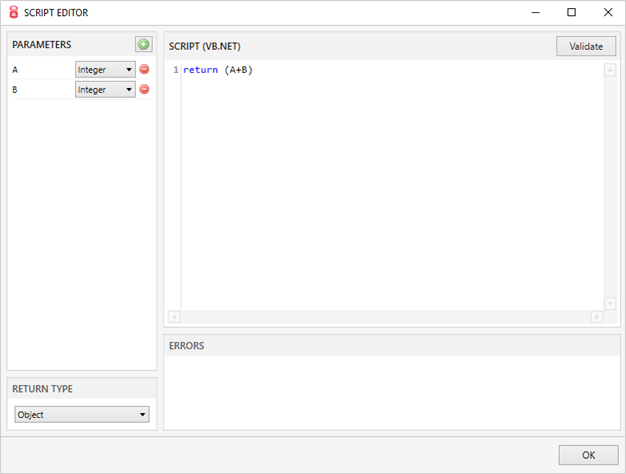The height and width of the screenshot is (474, 626).
Task: Open the type dropdown for parameter B
Action: tap(105, 89)
